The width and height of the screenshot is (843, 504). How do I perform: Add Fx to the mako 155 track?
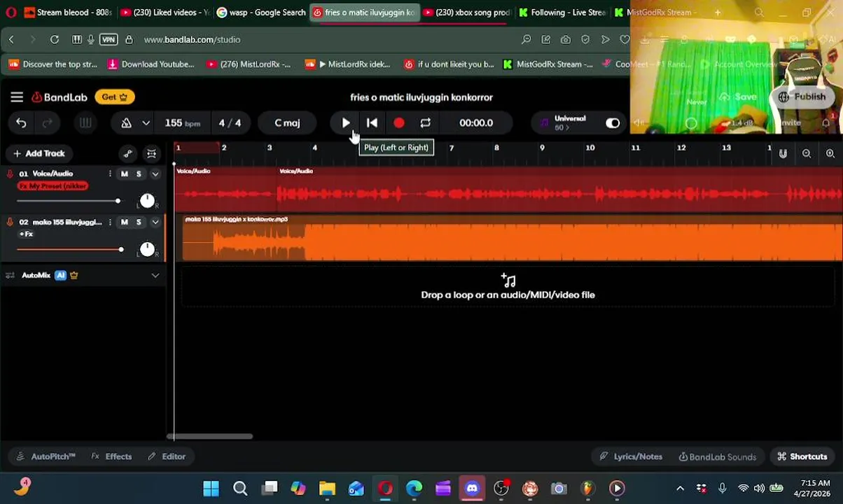click(x=26, y=234)
